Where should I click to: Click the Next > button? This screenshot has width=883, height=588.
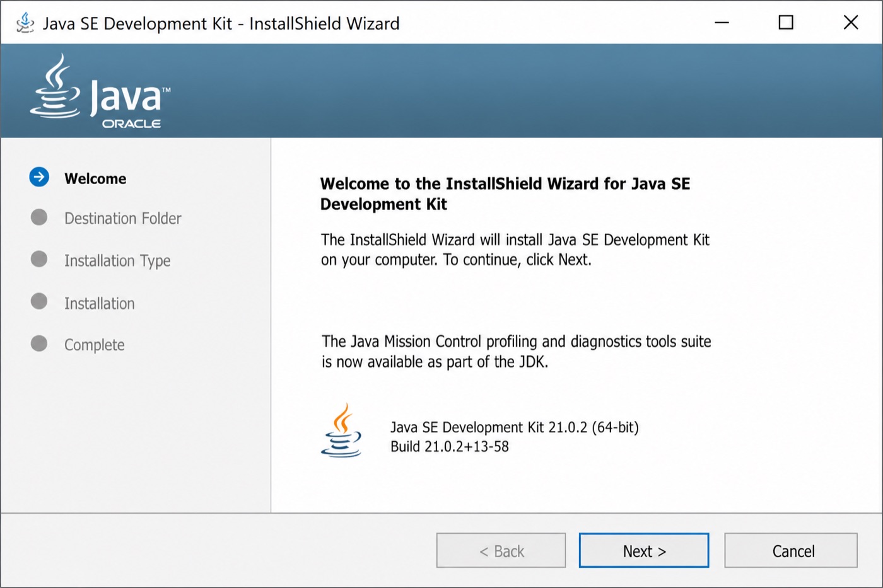(x=644, y=550)
